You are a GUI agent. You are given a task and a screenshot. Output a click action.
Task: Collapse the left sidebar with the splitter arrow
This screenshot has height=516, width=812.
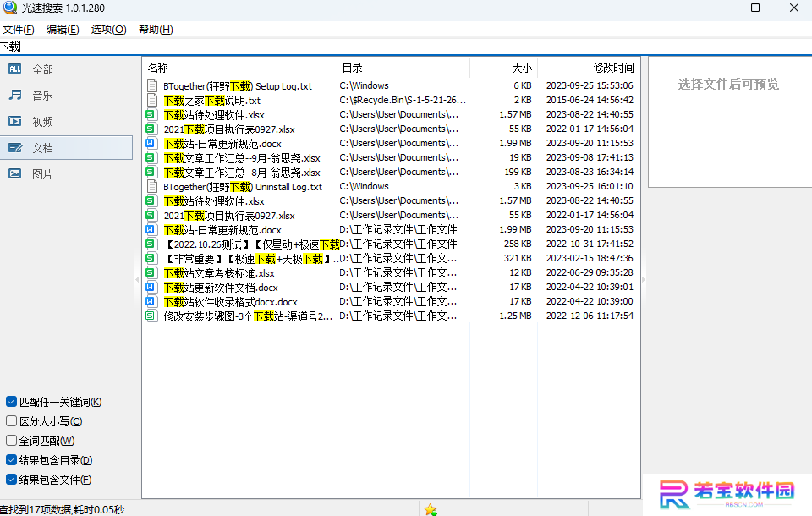coord(137,280)
